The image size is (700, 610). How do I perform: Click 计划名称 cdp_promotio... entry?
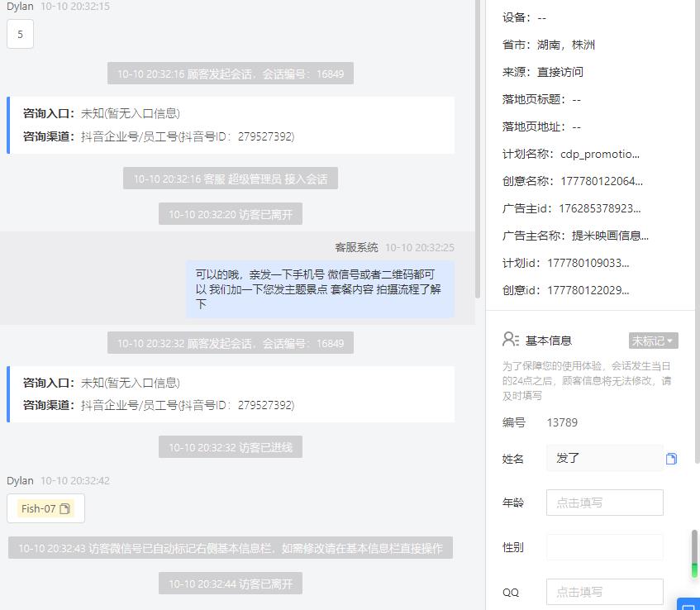pyautogui.click(x=570, y=154)
